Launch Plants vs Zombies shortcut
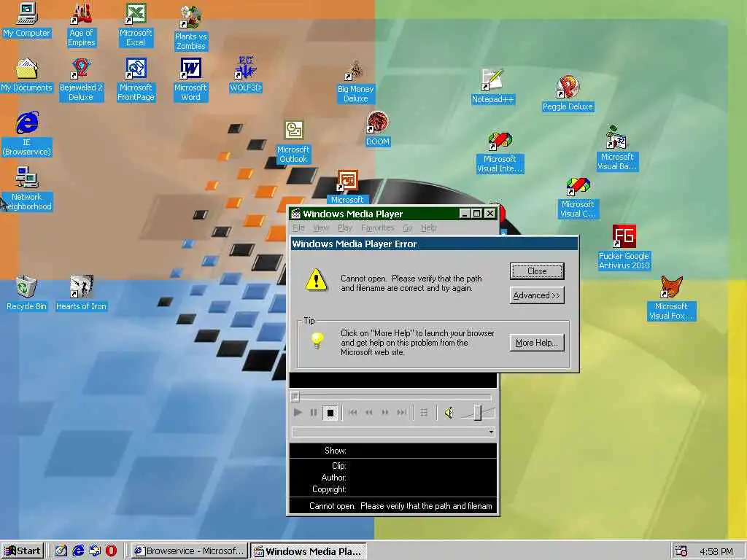The width and height of the screenshot is (747, 560). pyautogui.click(x=190, y=28)
